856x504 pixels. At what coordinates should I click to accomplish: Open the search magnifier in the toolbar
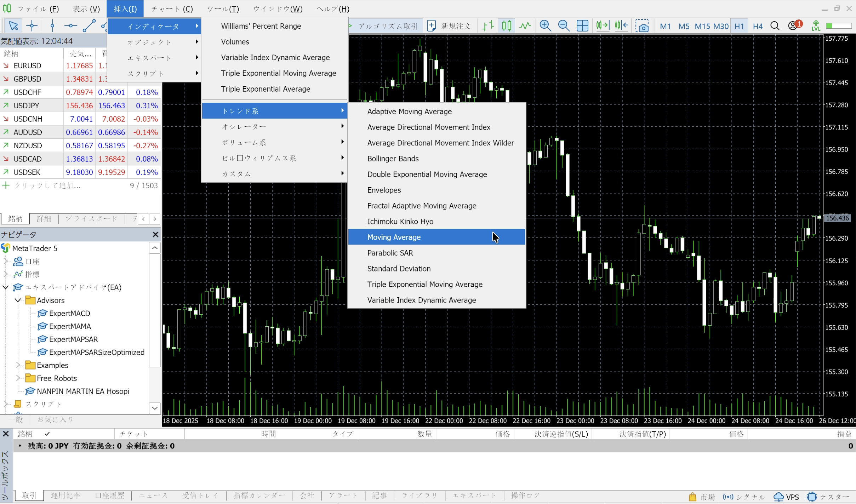(775, 26)
